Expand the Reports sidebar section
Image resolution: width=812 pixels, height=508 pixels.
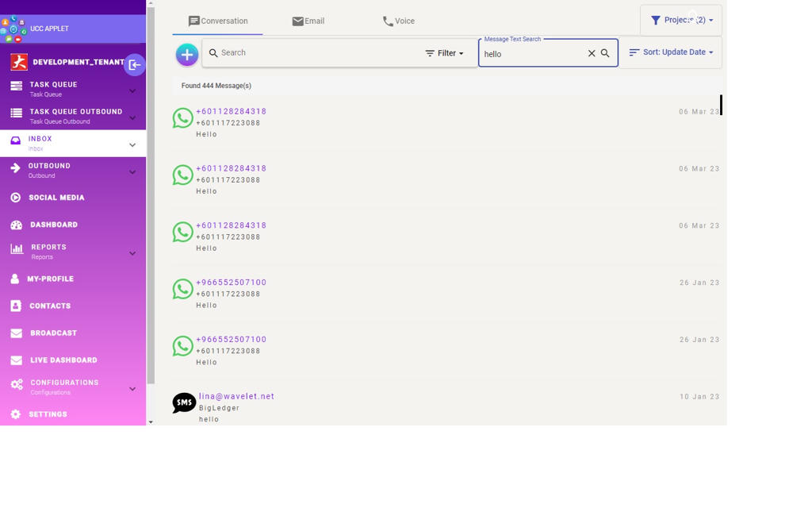pyautogui.click(x=132, y=253)
